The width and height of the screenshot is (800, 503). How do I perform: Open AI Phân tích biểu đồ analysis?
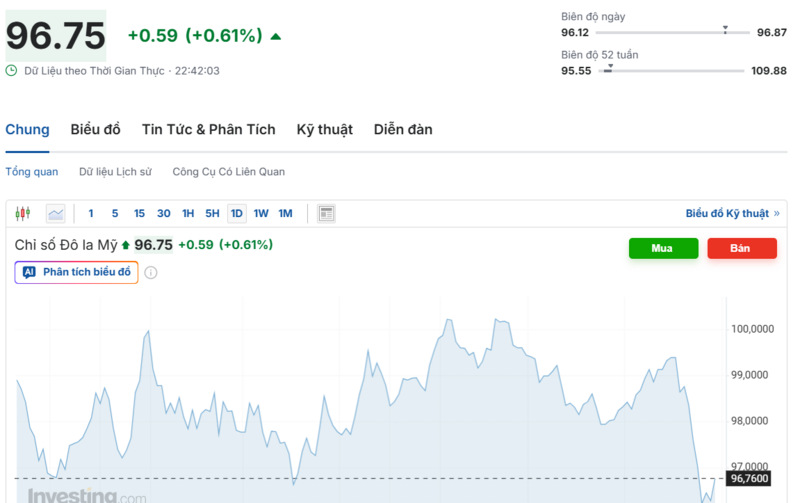76,272
